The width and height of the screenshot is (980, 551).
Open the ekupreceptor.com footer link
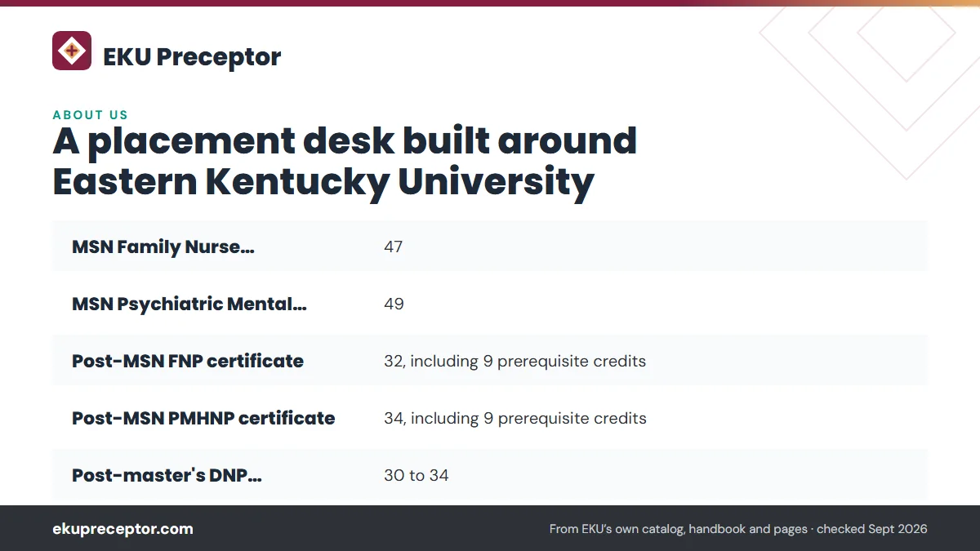[x=122, y=529]
